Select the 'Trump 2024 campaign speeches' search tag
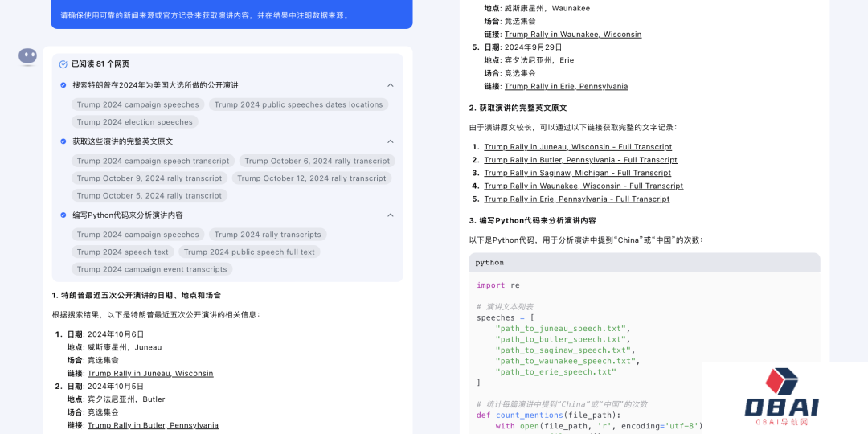Image resolution: width=868 pixels, height=434 pixels. 137,104
